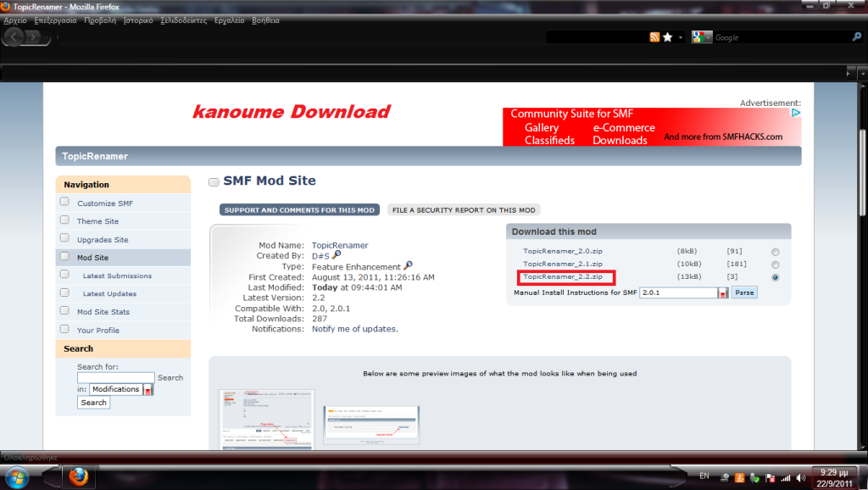The image size is (868, 490).
Task: Click magnifier icon next to creator D#S
Action: (x=337, y=255)
